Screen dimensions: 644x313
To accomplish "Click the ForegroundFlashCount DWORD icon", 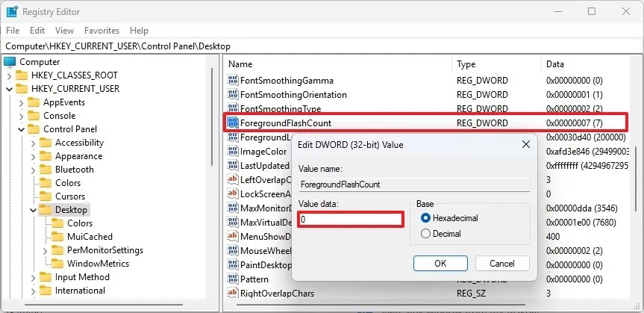I will (233, 123).
